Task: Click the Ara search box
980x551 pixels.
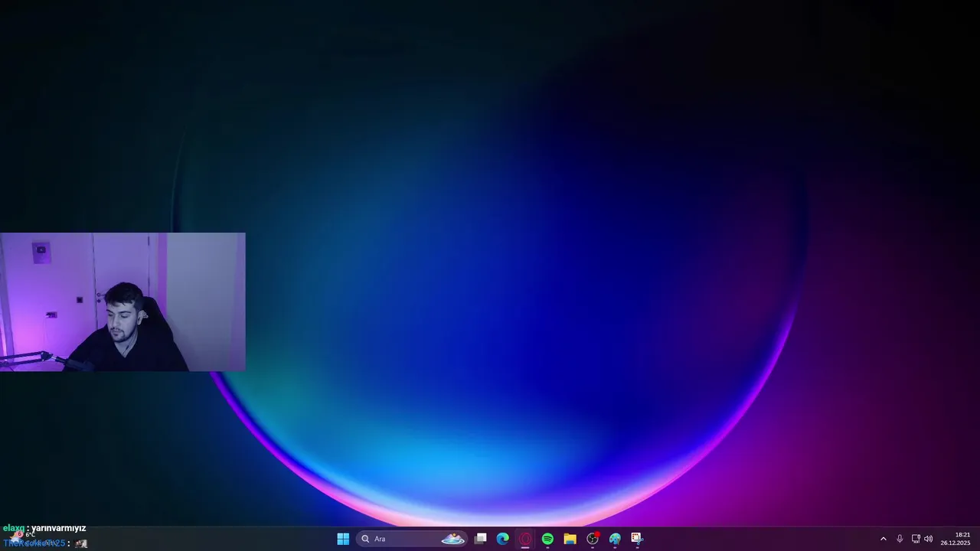Action: coord(412,539)
